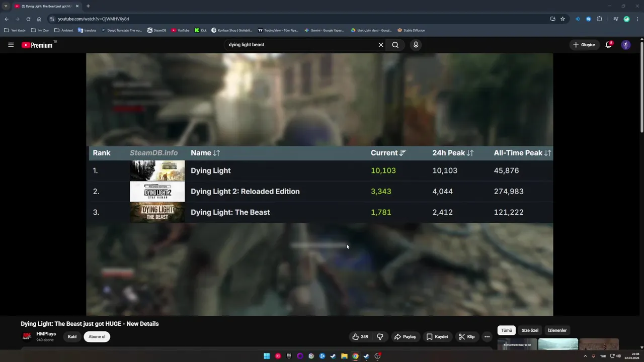The width and height of the screenshot is (644, 362).
Task: Bookmark this page with star
Action: point(562,19)
